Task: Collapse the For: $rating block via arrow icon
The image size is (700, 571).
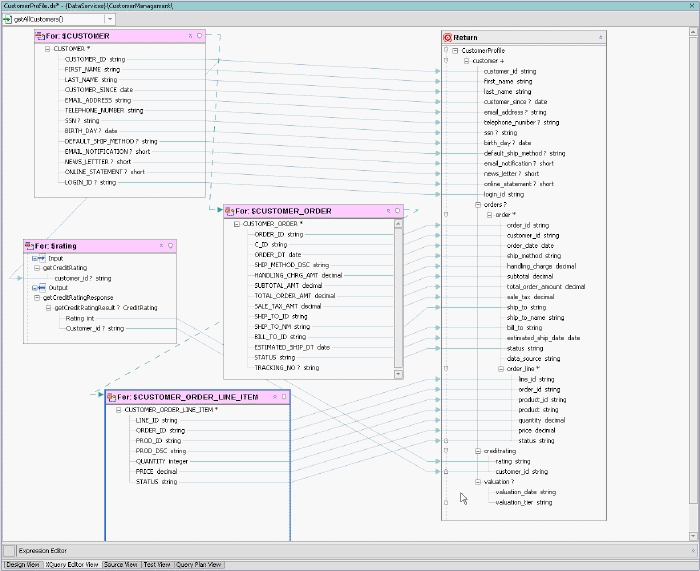Action: pos(161,246)
